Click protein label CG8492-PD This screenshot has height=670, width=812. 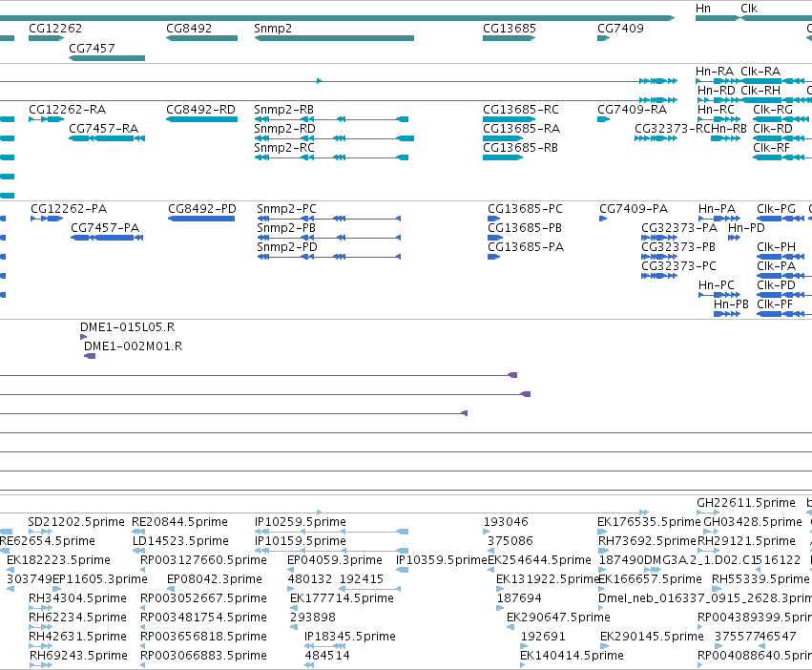click(202, 209)
